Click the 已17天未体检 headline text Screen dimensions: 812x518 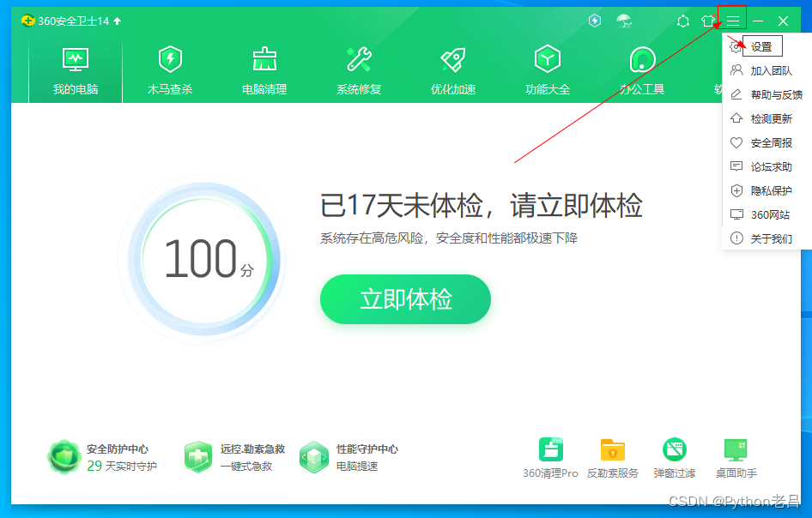[x=481, y=205]
